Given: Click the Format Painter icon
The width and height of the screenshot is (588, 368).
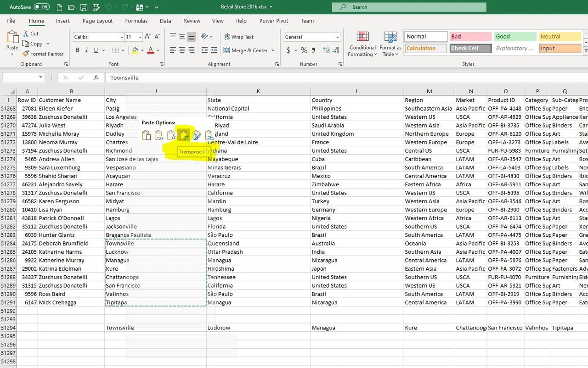Looking at the screenshot, I should click(26, 54).
